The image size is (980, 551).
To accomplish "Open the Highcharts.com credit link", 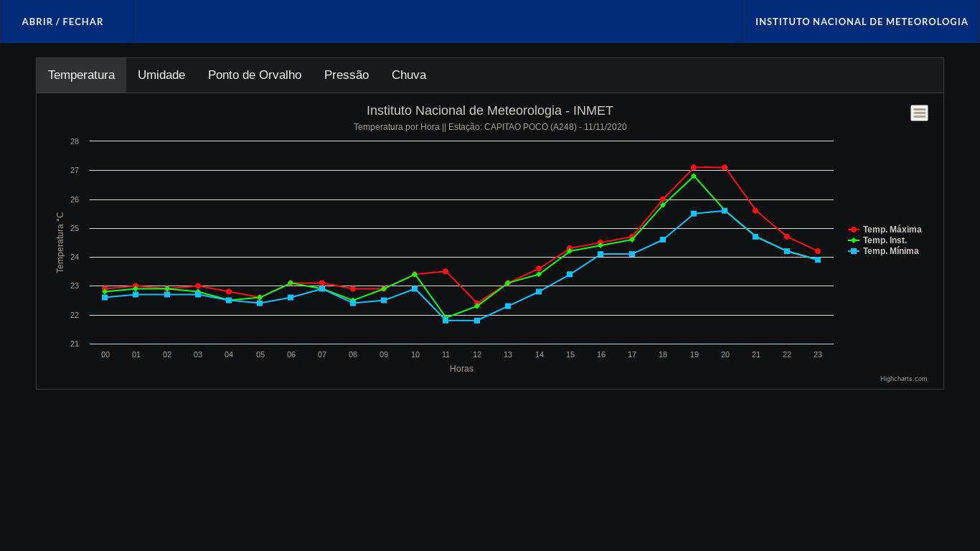I will click(x=903, y=379).
